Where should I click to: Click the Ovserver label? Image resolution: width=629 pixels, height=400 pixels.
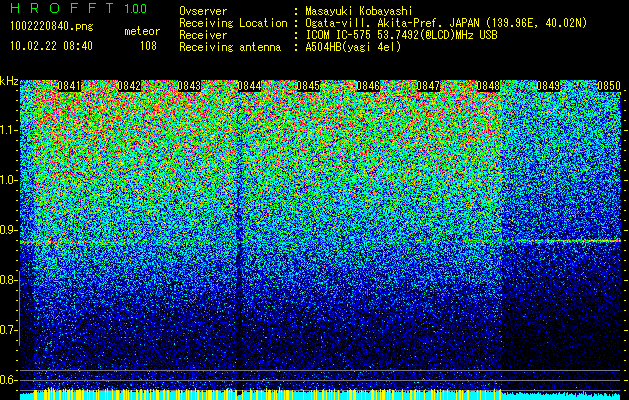(203, 11)
